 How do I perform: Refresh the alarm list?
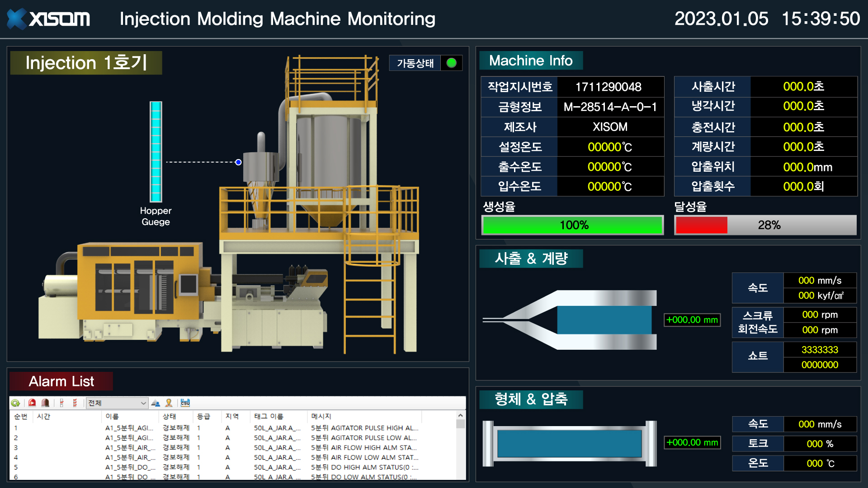[x=15, y=403]
